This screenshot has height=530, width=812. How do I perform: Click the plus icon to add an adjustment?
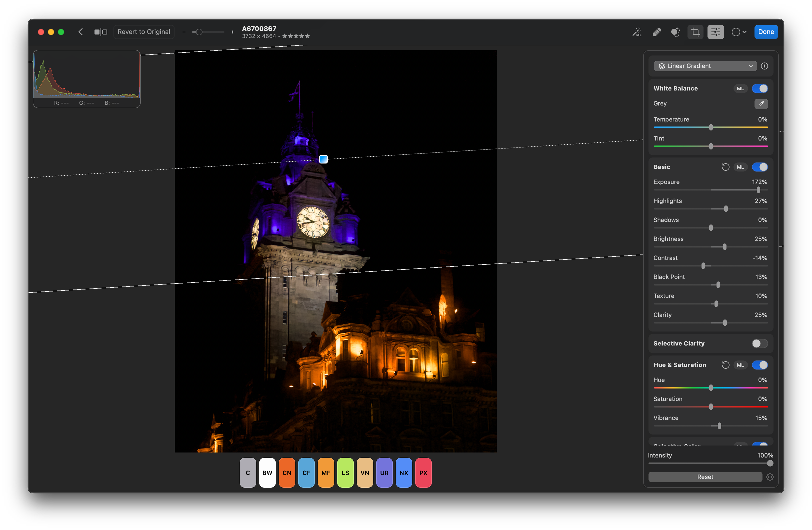click(764, 66)
